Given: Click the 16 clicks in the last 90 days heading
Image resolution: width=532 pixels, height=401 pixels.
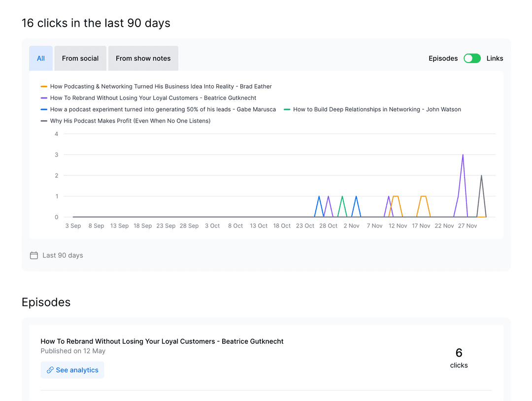Looking at the screenshot, I should (x=96, y=23).
